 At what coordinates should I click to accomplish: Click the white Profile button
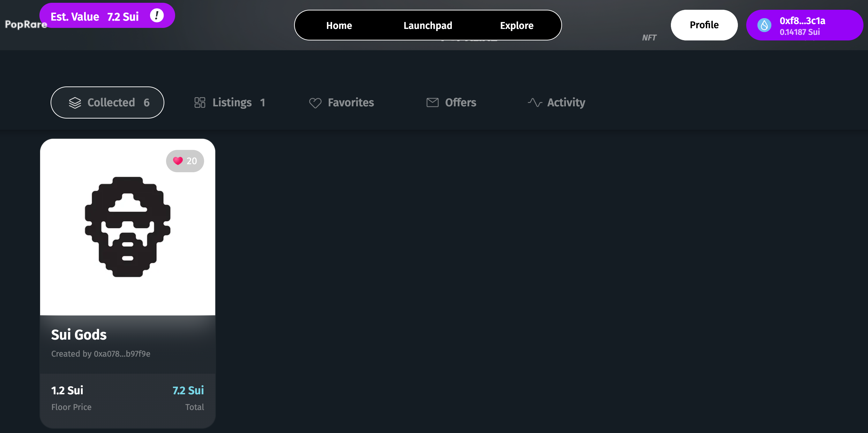[704, 25]
